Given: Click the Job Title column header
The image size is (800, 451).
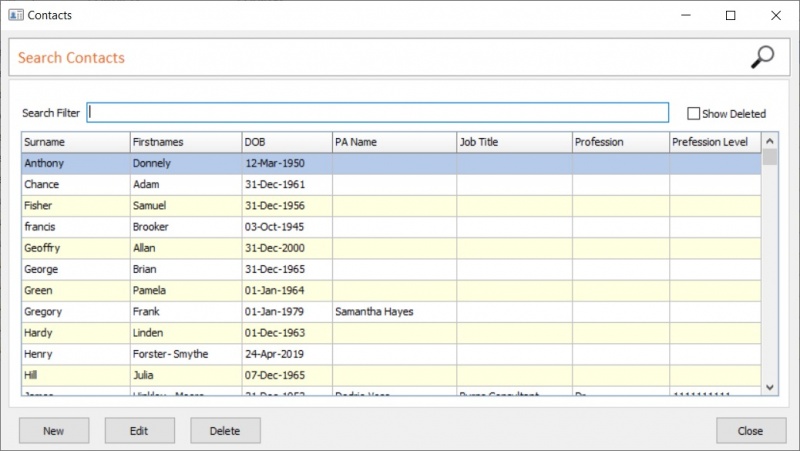Looking at the screenshot, I should pyautogui.click(x=514, y=142).
